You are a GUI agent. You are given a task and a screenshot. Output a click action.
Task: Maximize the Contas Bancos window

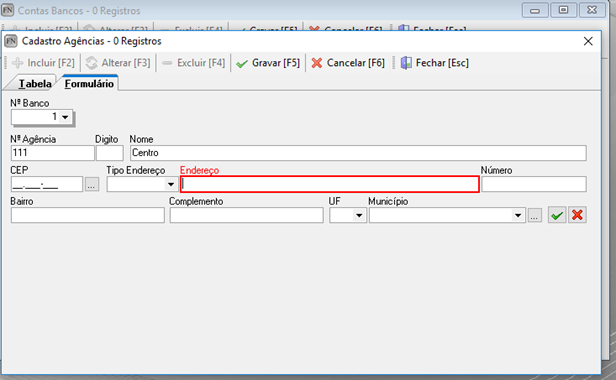(x=563, y=10)
